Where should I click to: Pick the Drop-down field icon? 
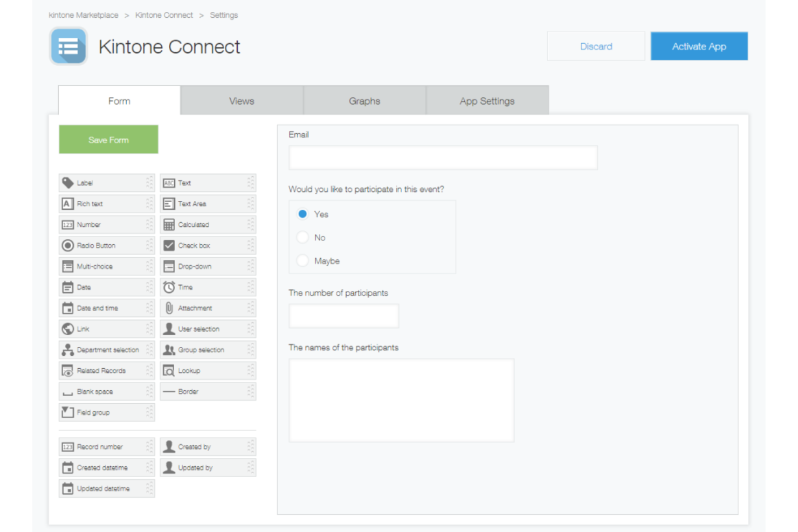[x=169, y=266]
